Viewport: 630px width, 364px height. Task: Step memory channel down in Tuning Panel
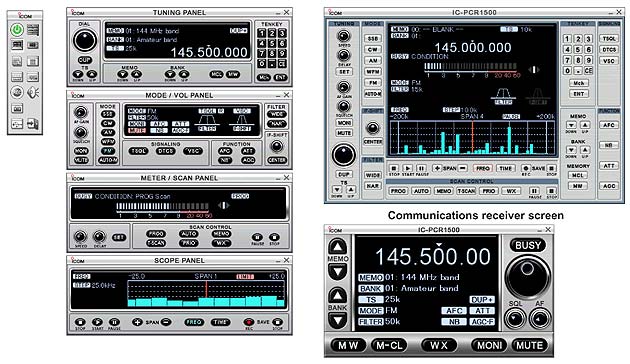[x=123, y=74]
